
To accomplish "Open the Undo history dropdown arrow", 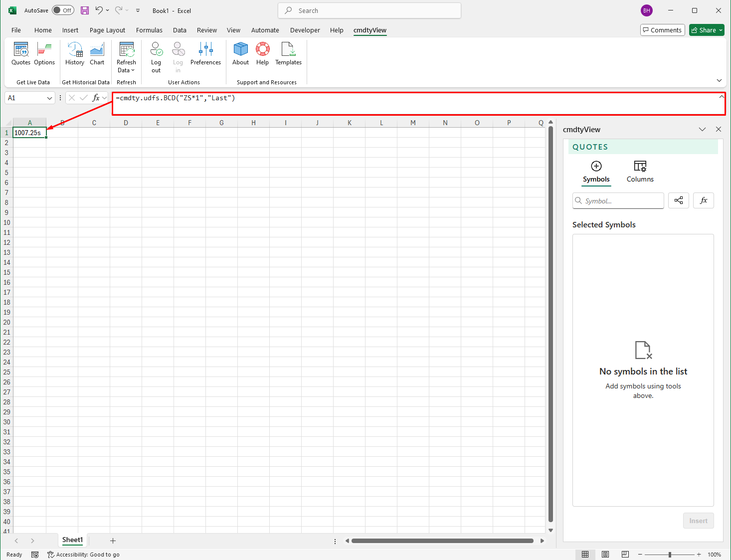I will click(107, 10).
